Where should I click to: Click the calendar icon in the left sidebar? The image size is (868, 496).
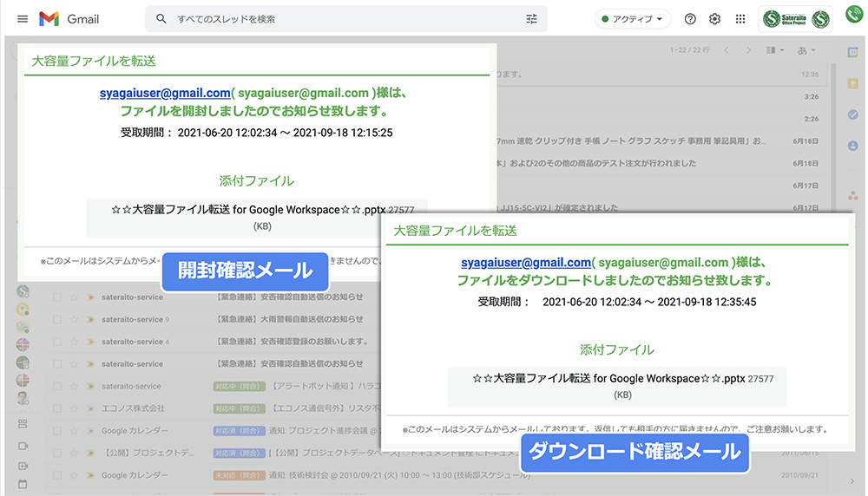(x=23, y=484)
